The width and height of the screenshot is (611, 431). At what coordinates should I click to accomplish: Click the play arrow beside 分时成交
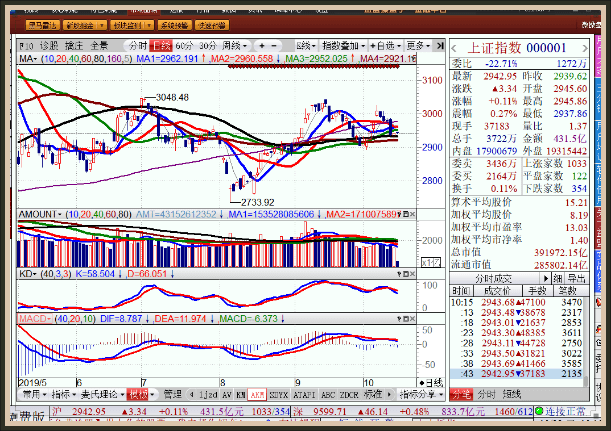coord(545,279)
